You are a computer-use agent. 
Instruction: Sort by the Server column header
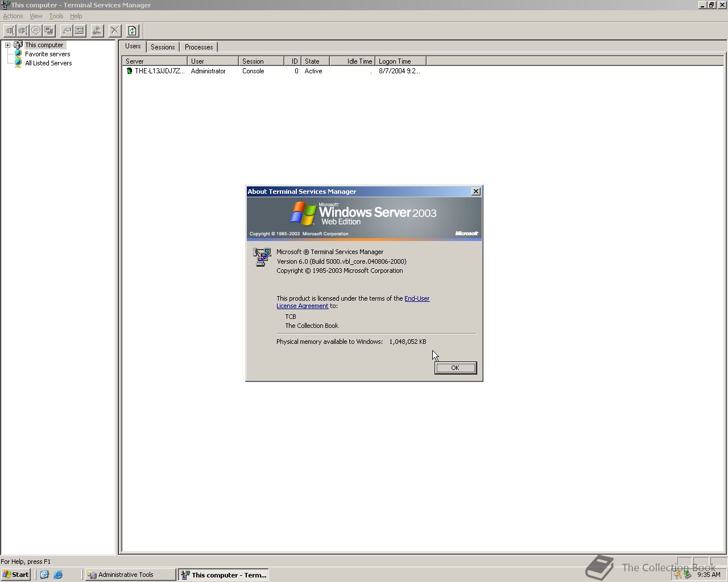pyautogui.click(x=155, y=61)
